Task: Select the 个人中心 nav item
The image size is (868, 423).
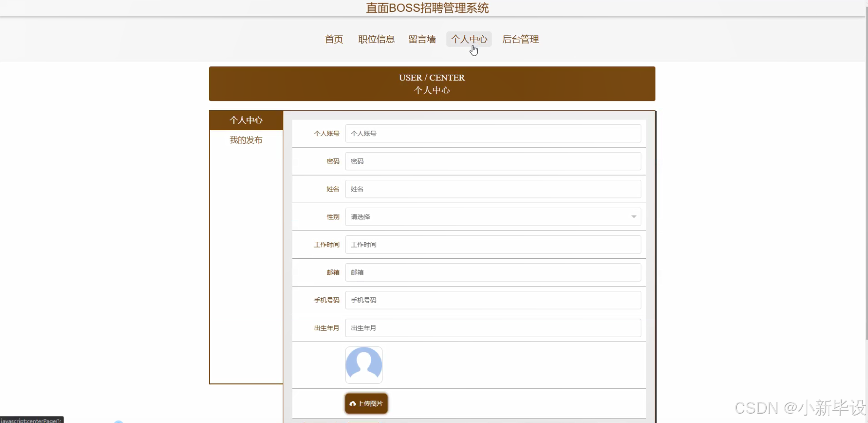Action: point(469,39)
